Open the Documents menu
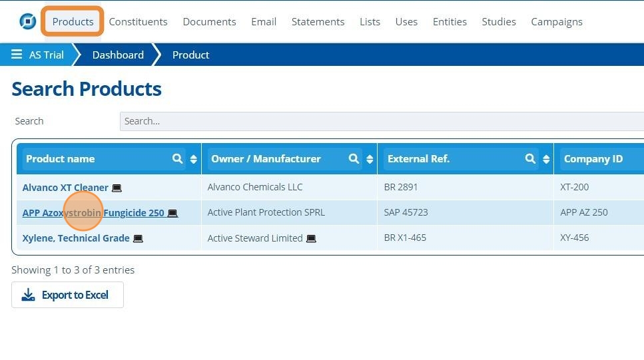Screen dimensions: 644x360 coord(210,21)
